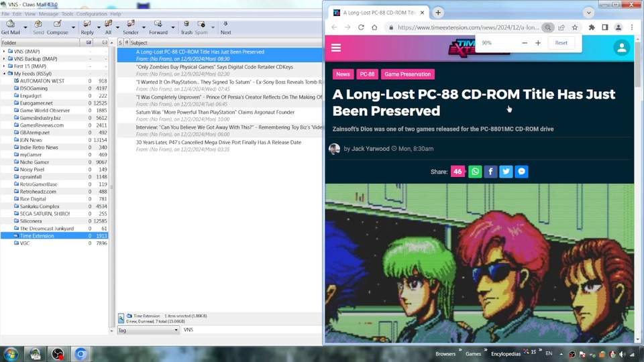Screen dimensions: 644x362
Task: Click zoom out minus button
Action: [x=525, y=43]
